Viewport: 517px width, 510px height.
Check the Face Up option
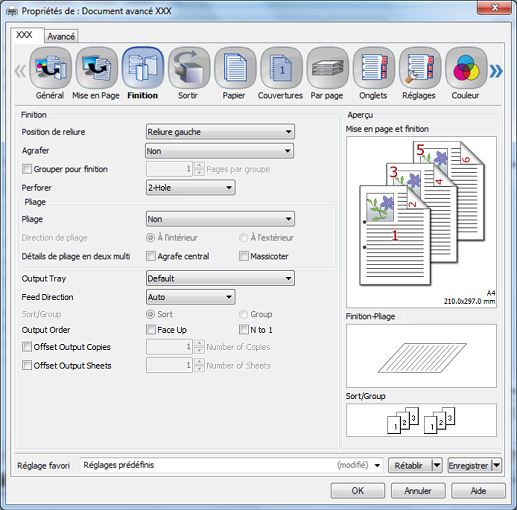pos(151,330)
